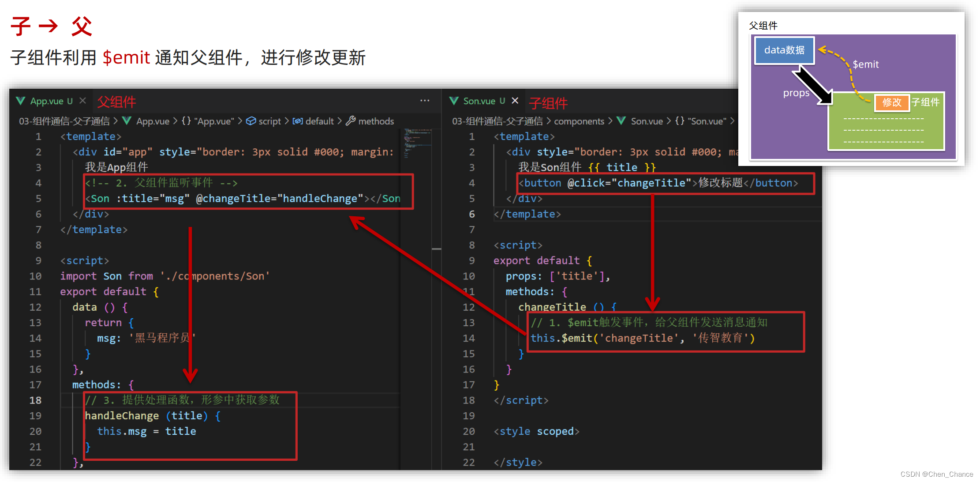Open the default breadcrumb segment
980x482 pixels.
coord(320,121)
